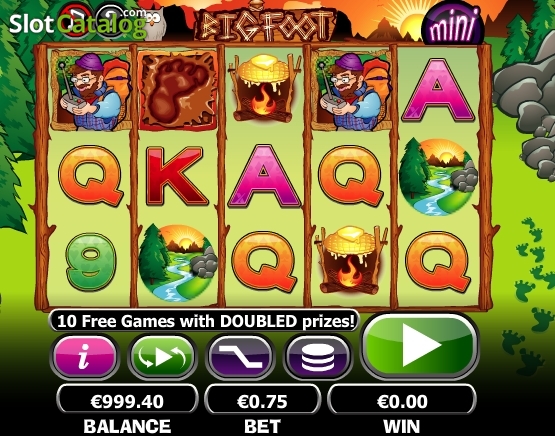Click the campfire waffle symbol on reel three
Image resolution: width=555 pixels, height=436 pixels.
[262, 88]
